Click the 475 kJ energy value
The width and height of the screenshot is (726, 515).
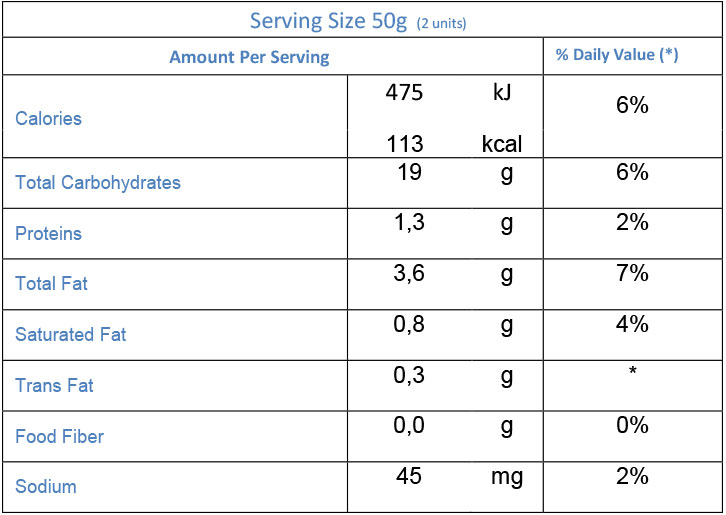[404, 93]
